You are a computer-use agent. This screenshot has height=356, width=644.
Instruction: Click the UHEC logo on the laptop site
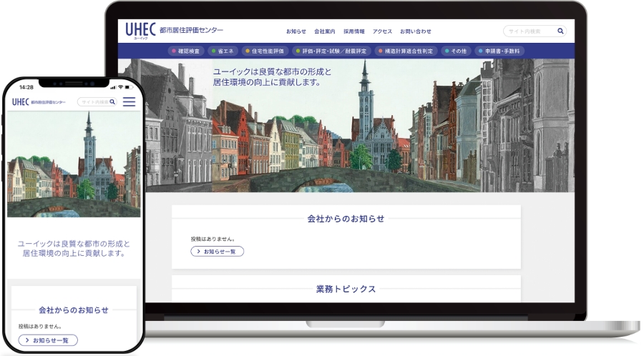click(140, 30)
